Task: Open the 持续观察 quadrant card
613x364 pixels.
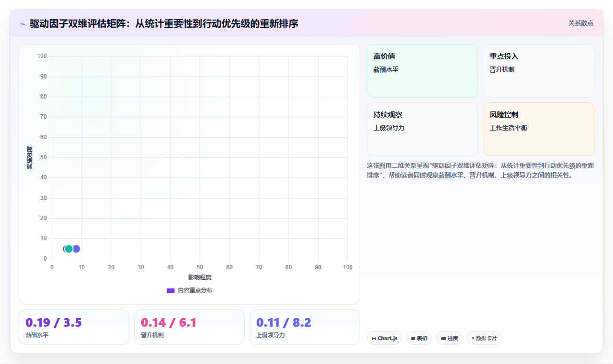Action: tap(422, 129)
